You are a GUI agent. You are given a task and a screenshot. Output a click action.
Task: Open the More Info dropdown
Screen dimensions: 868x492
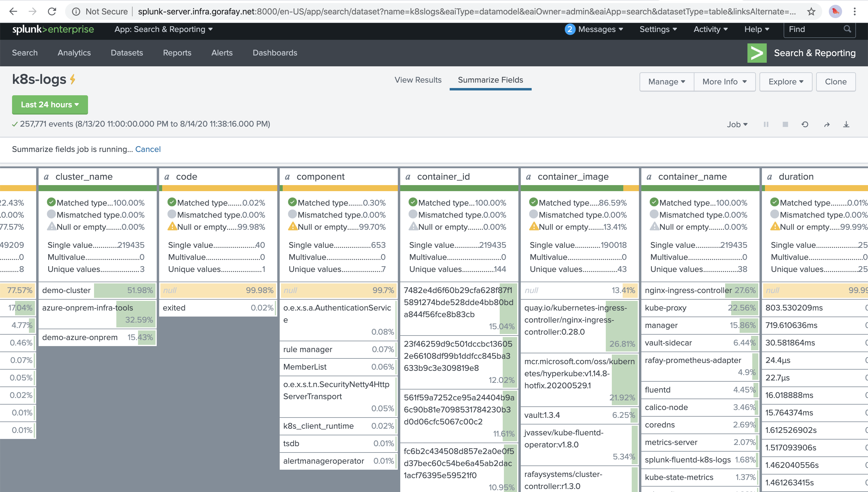point(725,82)
